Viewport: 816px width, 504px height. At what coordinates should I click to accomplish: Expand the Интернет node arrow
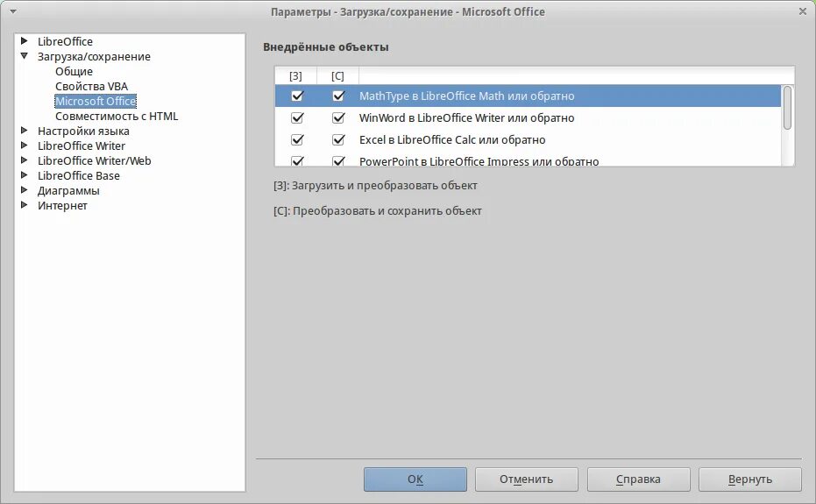pyautogui.click(x=24, y=205)
